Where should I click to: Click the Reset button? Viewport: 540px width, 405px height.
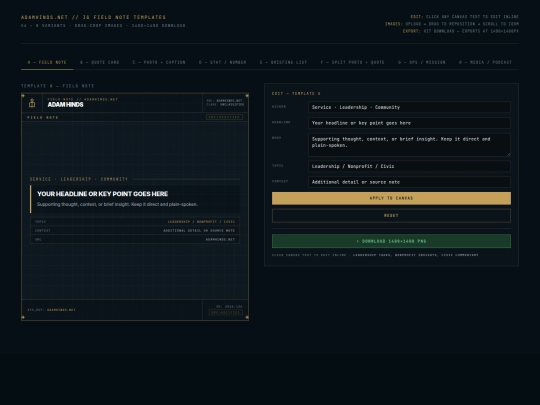391,216
